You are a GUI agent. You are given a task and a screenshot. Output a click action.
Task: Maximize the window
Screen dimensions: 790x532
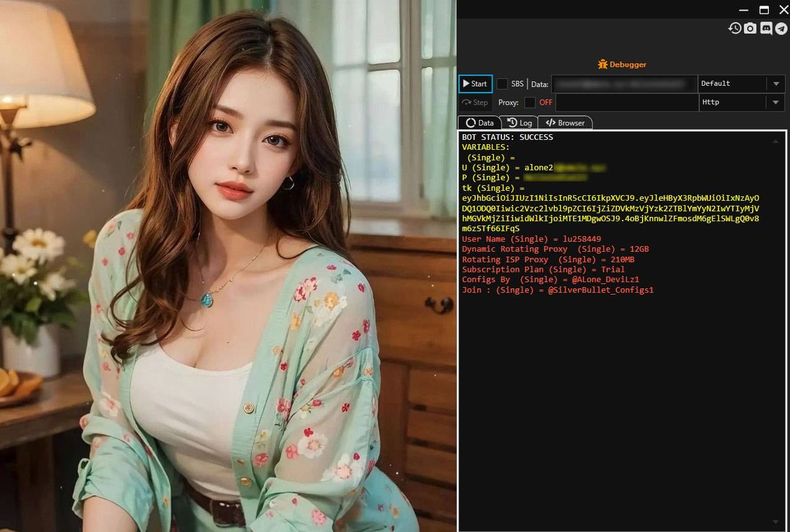pos(764,10)
